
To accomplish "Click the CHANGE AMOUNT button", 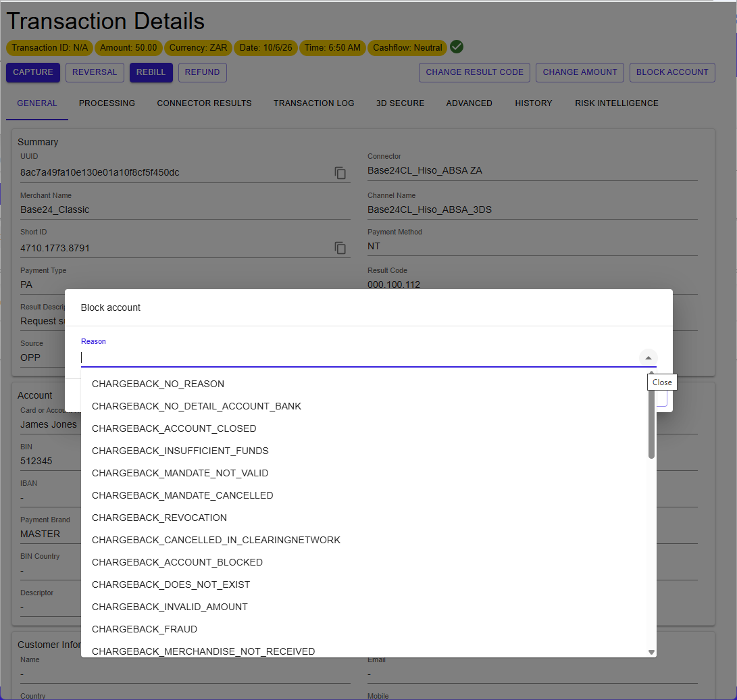I will pyautogui.click(x=580, y=72).
